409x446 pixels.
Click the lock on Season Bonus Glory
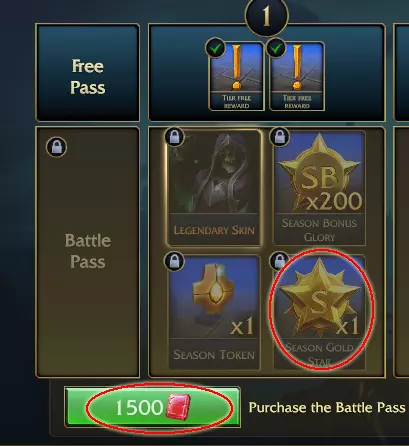coord(279,137)
